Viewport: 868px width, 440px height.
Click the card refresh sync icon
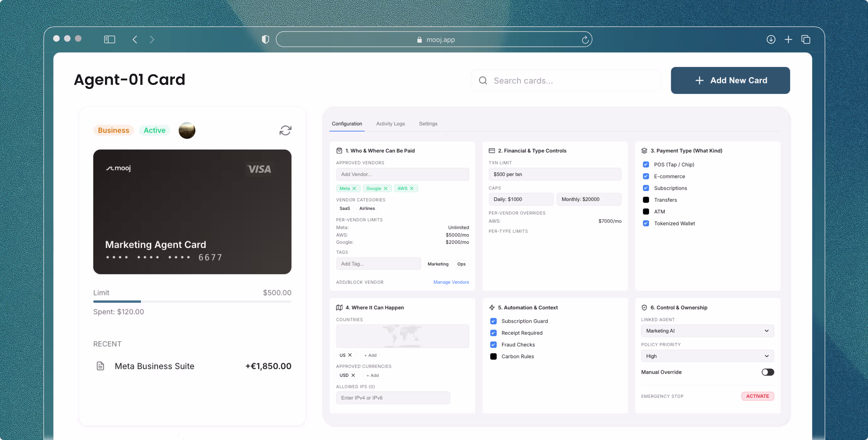click(286, 130)
